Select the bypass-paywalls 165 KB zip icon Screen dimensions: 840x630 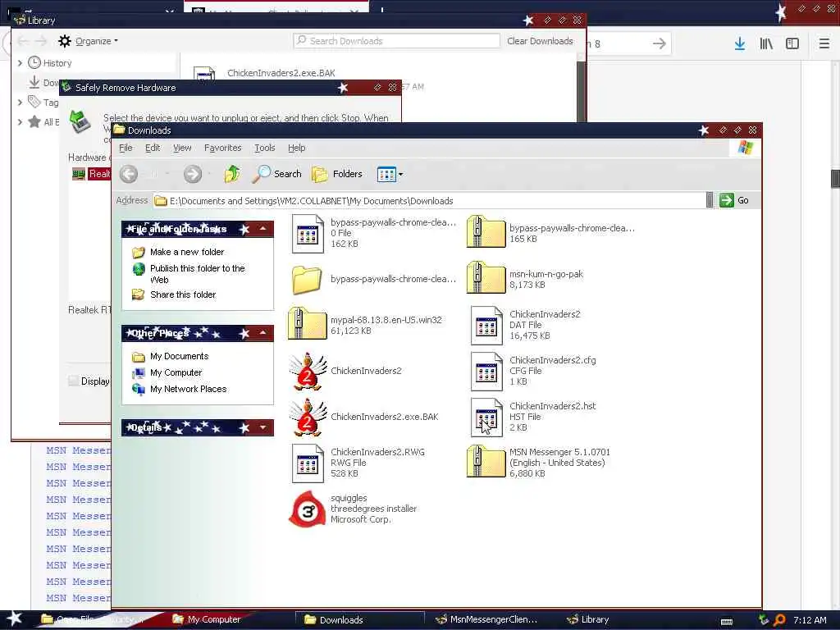[486, 231]
